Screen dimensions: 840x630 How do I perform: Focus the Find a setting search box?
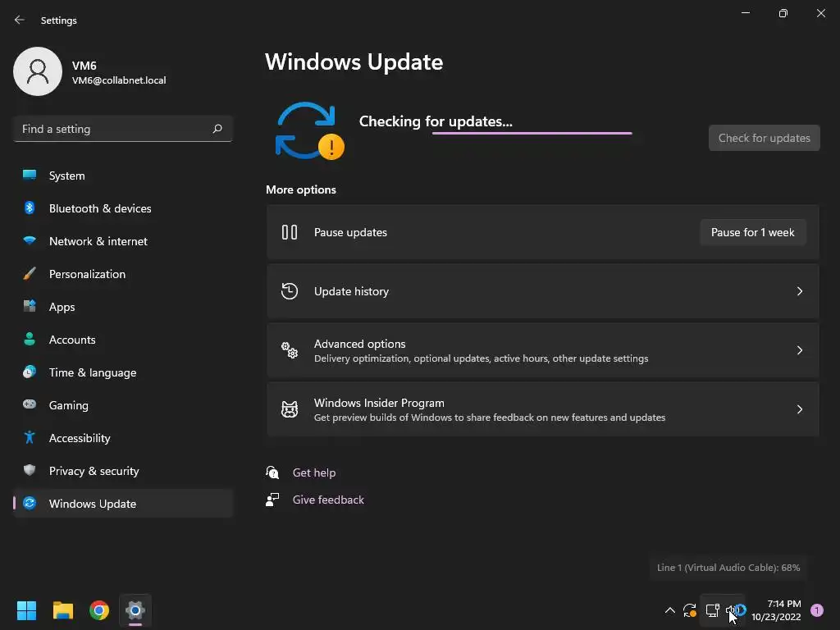(123, 129)
